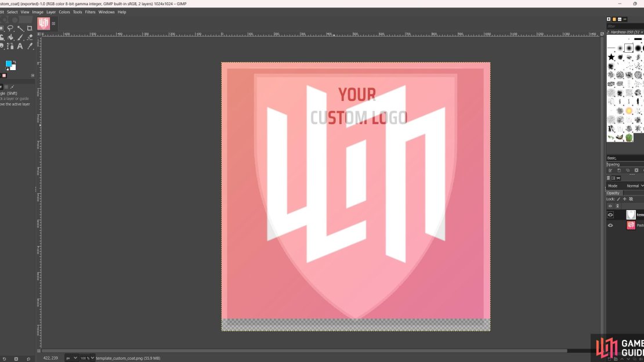Reset tool options to default values

tap(28, 359)
